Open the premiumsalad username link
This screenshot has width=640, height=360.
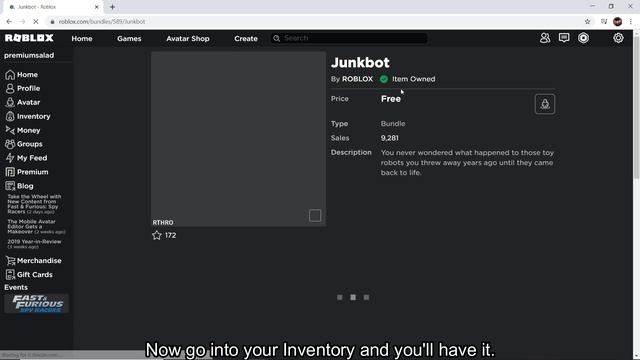tap(29, 56)
